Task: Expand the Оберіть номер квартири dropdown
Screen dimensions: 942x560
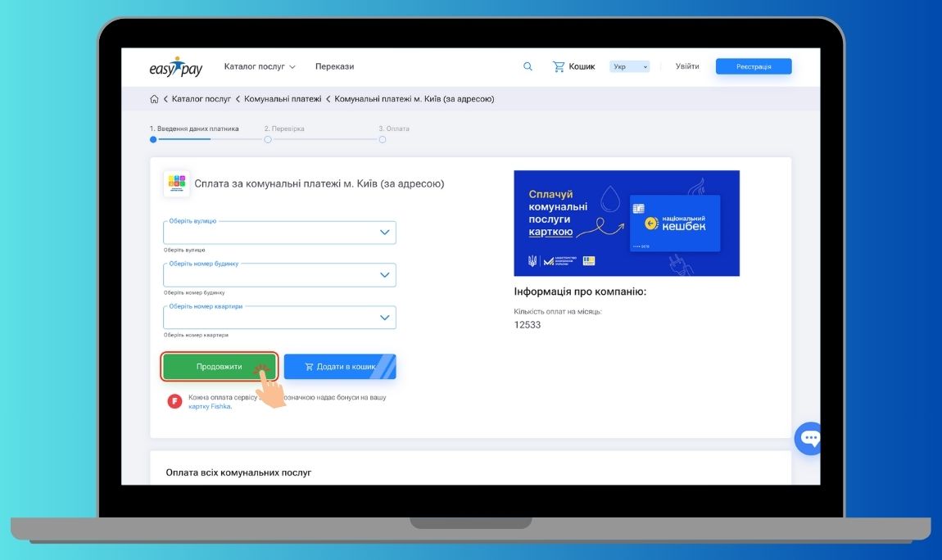Action: point(279,318)
